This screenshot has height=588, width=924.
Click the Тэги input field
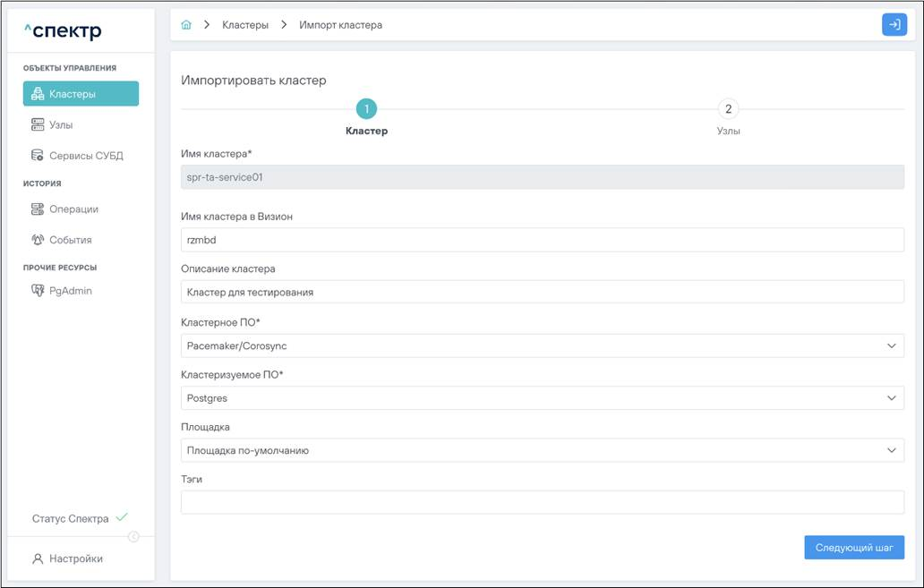coord(542,502)
